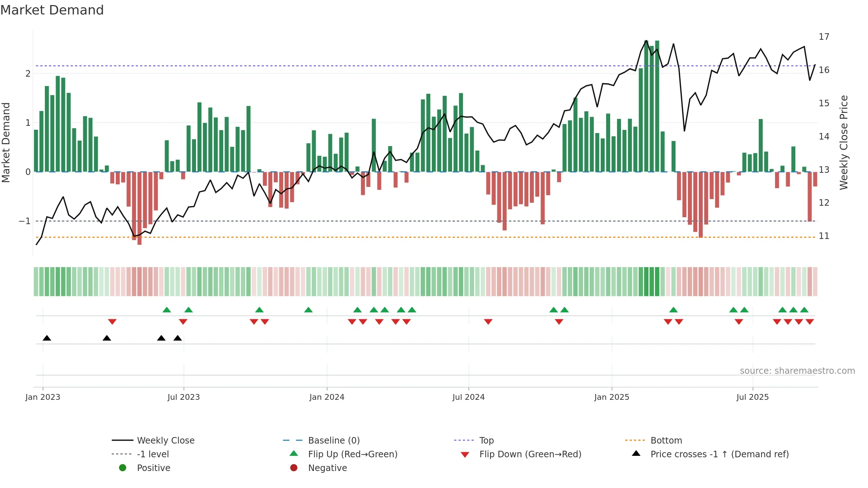Click the source: sharemaestro.com text
This screenshot has width=868, height=488.
797,371
